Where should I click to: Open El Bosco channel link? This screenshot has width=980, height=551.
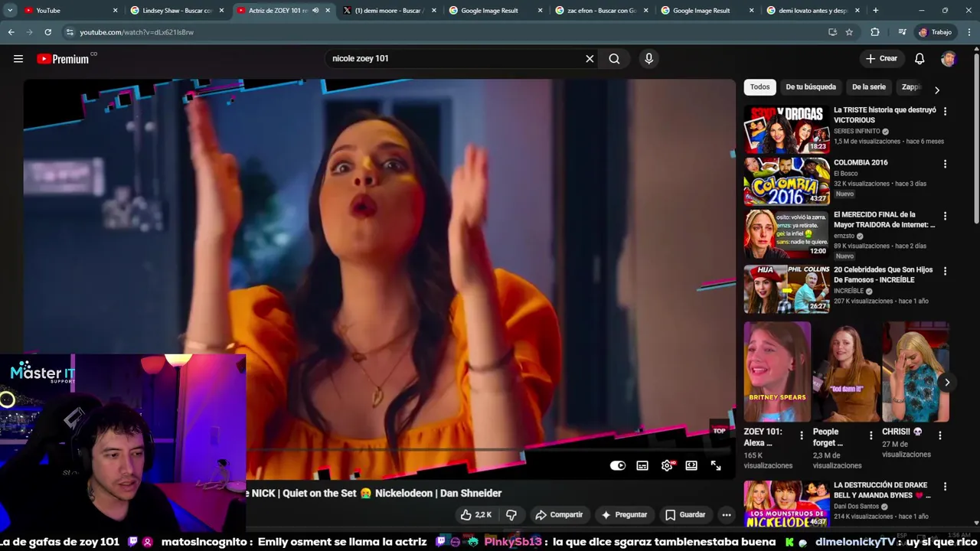click(845, 174)
